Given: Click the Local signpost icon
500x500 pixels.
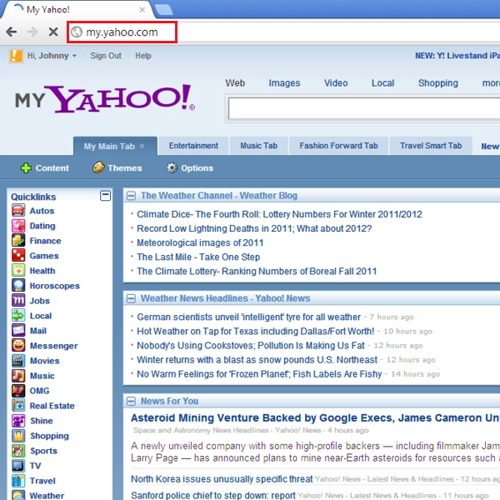Looking at the screenshot, I should point(18,316).
